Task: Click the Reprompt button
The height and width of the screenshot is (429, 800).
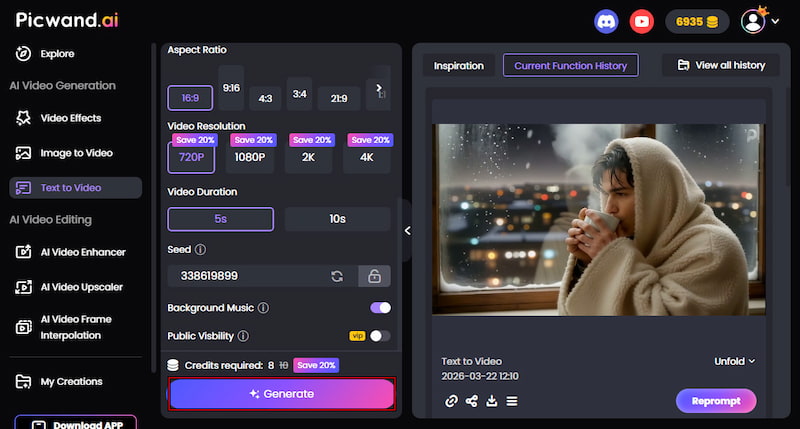Action: (716, 401)
